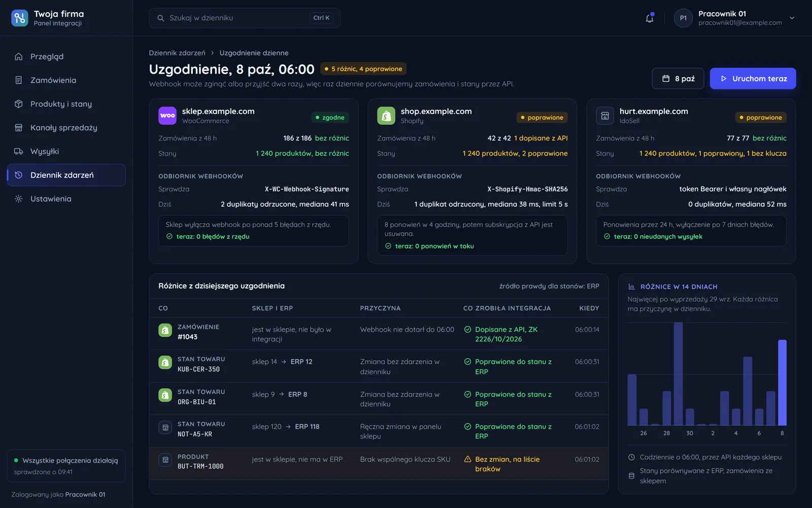Click the highlighted chart bar for 8
Screen dimensions: 812x508
coord(782,383)
